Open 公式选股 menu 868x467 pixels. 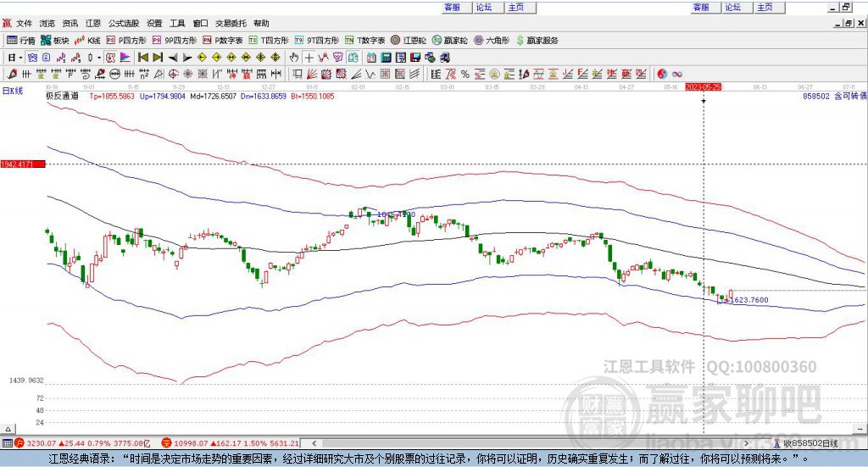click(124, 23)
